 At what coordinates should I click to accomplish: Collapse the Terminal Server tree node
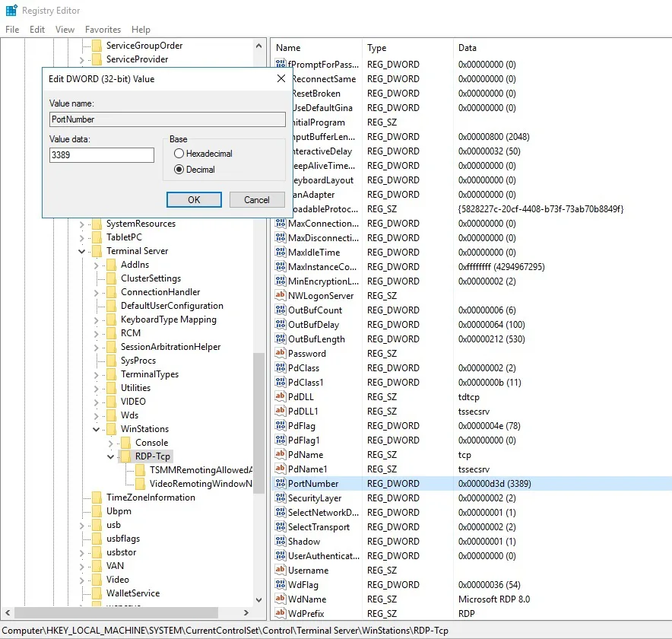pos(82,251)
